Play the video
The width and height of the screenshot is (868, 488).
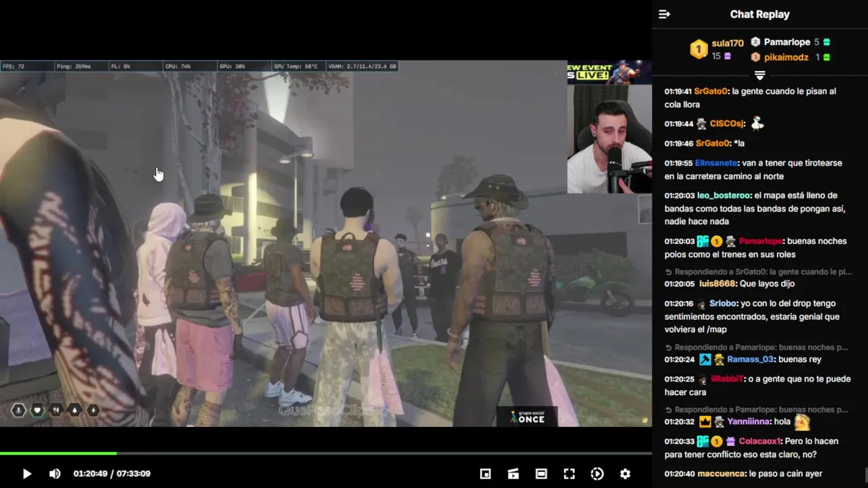[x=27, y=474]
